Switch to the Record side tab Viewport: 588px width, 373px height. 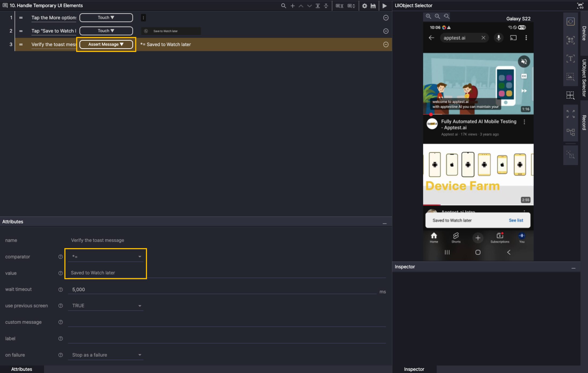584,122
